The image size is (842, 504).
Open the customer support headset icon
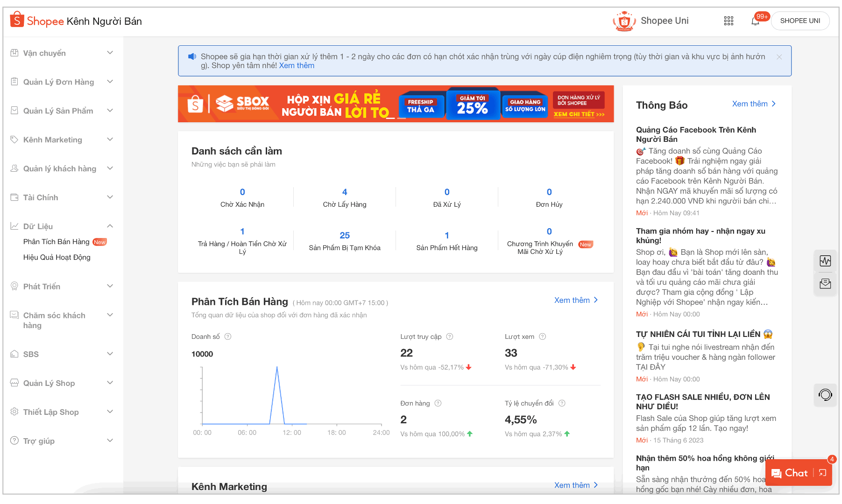825,395
